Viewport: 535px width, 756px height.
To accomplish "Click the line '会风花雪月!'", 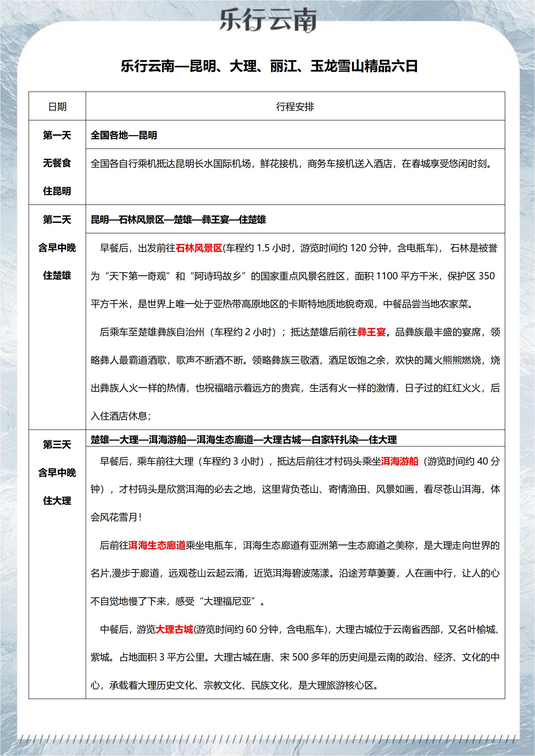I will pyautogui.click(x=116, y=517).
